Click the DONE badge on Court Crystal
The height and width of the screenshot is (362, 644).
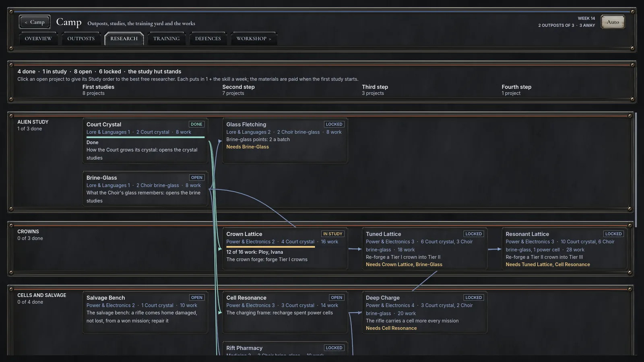[196, 124]
